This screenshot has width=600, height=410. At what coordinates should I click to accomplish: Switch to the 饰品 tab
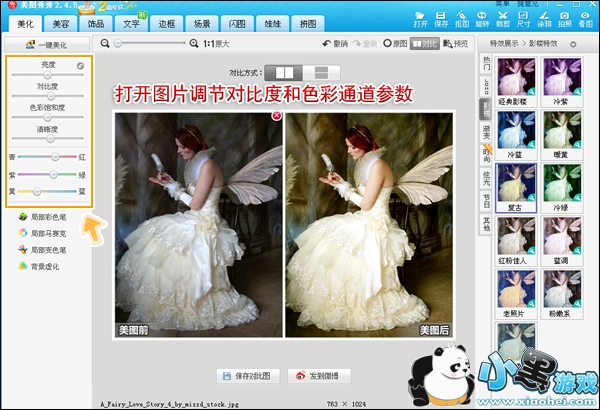coord(96,24)
